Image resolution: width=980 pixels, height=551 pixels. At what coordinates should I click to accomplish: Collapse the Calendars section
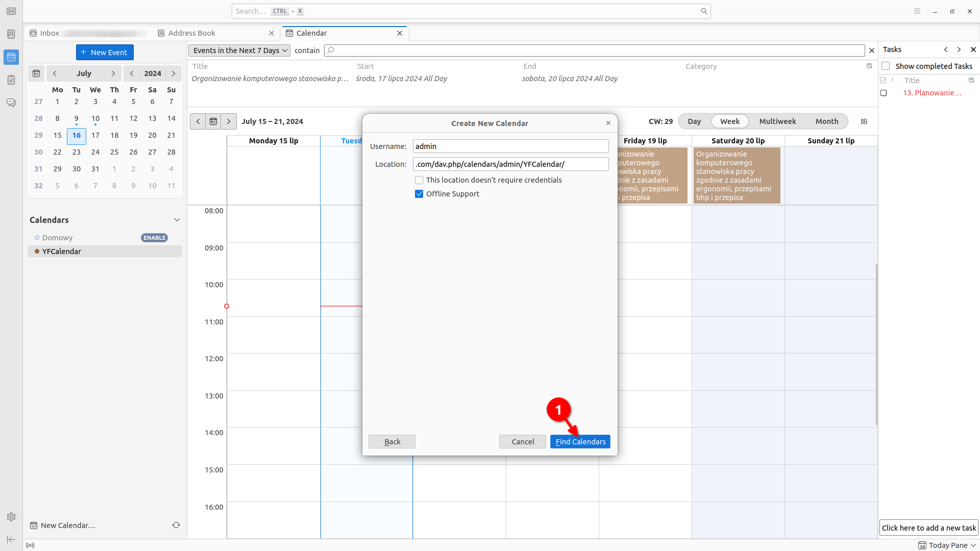(177, 220)
